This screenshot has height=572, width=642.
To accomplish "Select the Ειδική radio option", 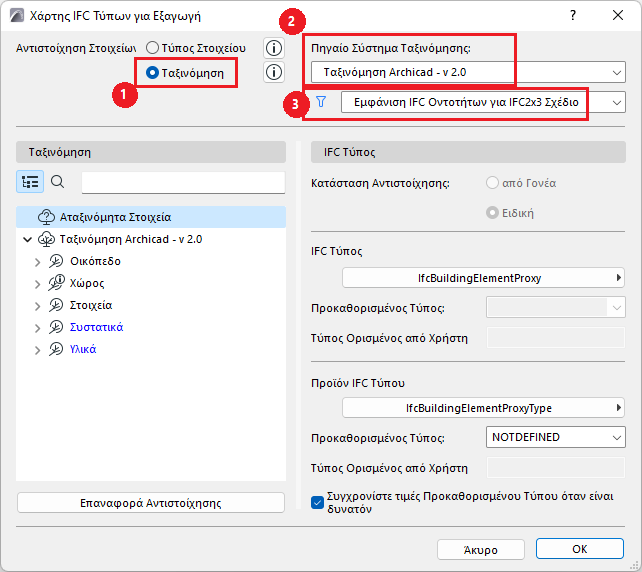I will [x=492, y=213].
